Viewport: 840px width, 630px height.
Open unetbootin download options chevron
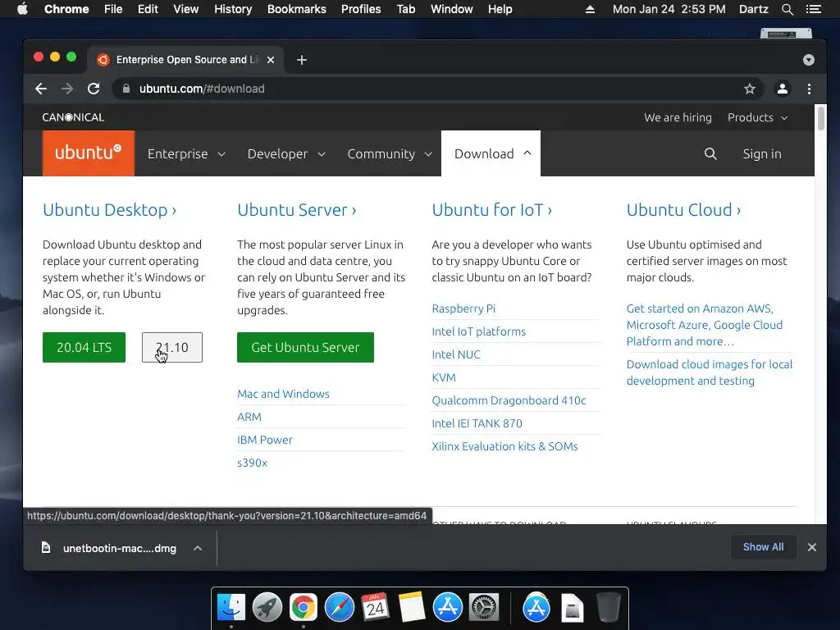(x=197, y=548)
